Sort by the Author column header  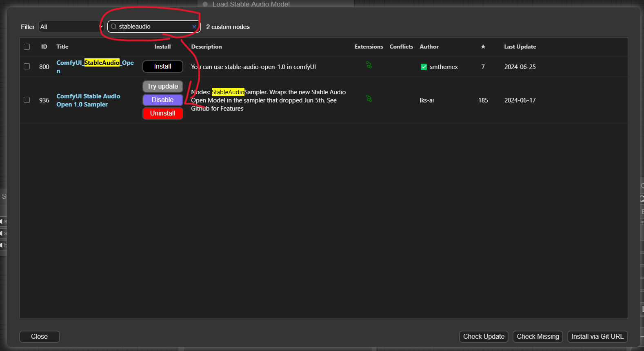click(x=429, y=47)
